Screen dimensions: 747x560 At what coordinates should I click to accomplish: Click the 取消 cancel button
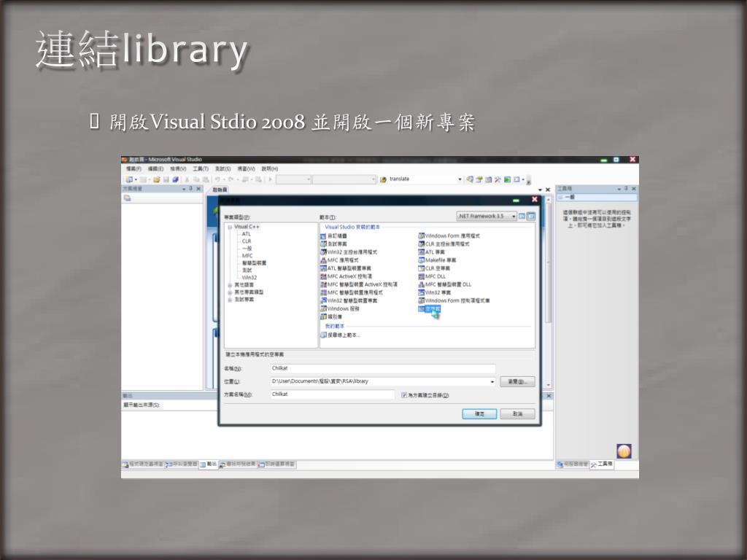517,414
